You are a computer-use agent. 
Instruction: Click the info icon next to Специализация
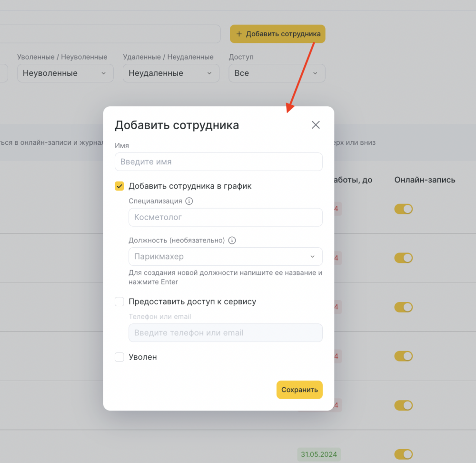pos(189,201)
